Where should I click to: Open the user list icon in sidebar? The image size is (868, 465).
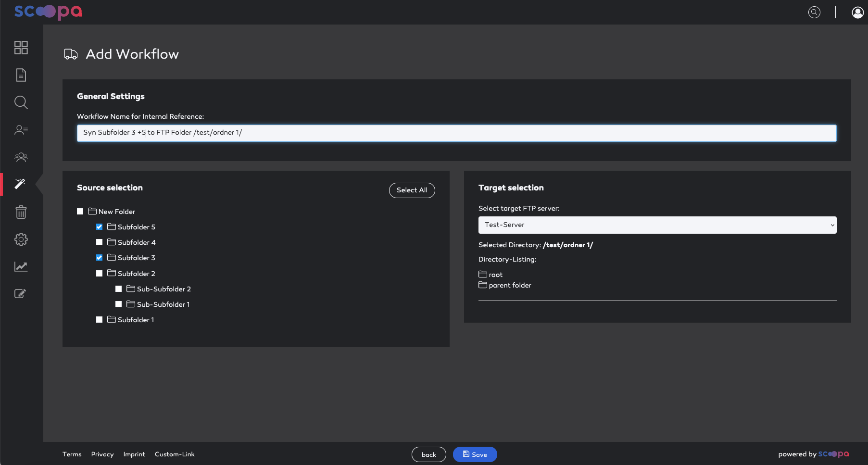[21, 130]
